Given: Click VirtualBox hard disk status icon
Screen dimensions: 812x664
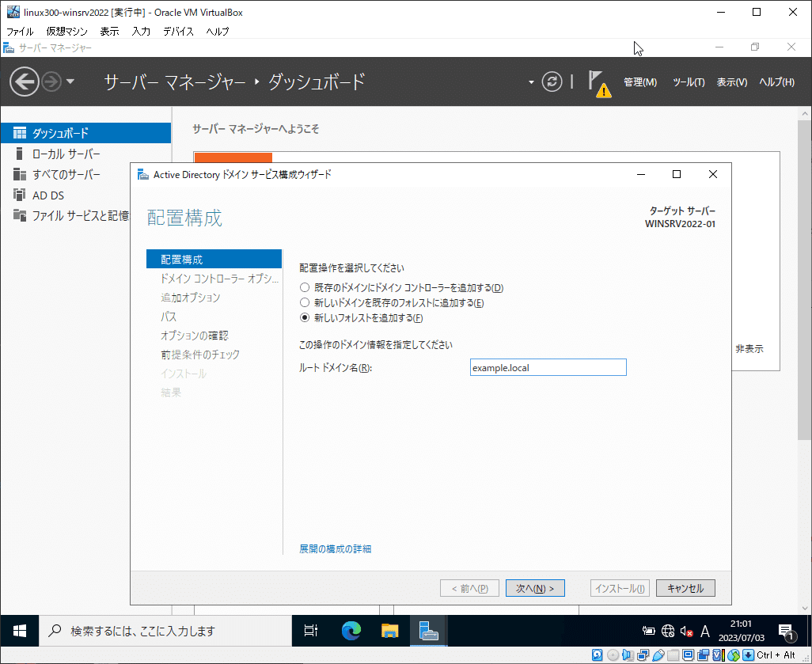Looking at the screenshot, I should click(597, 655).
